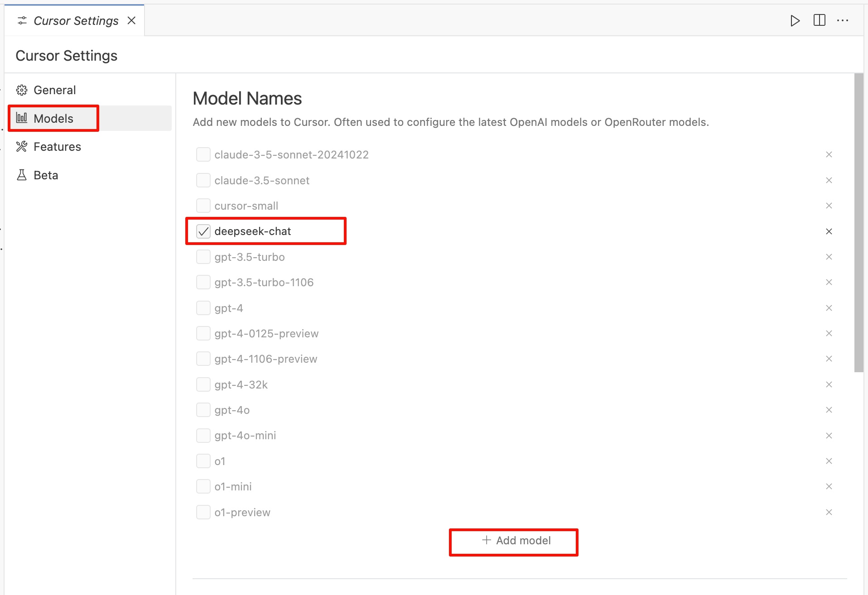Delete the o1-preview model entry
The height and width of the screenshot is (595, 868).
829,512
